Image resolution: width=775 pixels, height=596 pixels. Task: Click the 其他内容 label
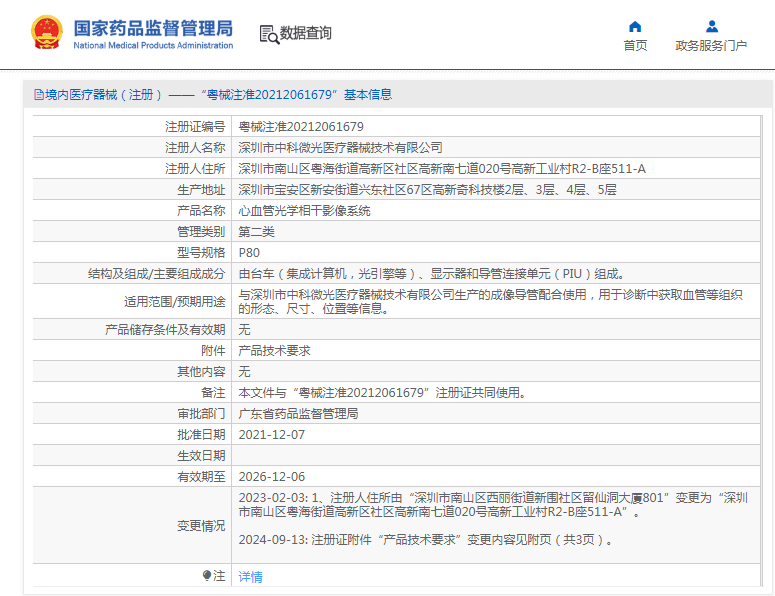(201, 371)
